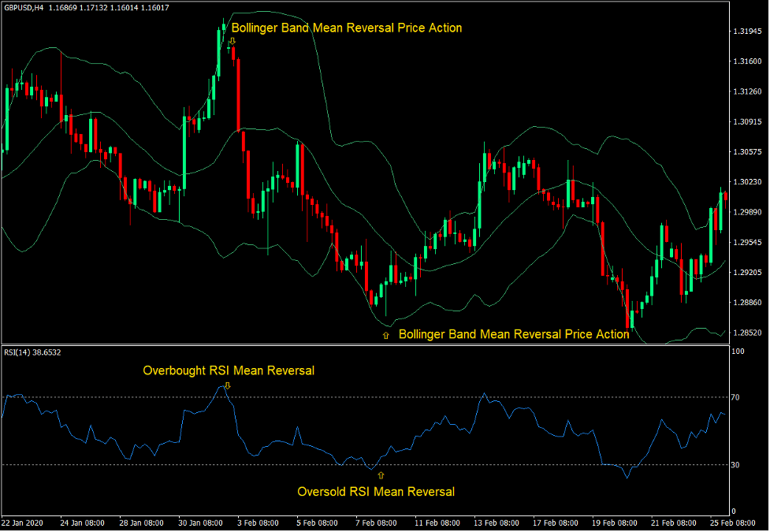This screenshot has height=532, width=770.
Task: Click the Overbought RSI Mean Reversal label
Action: click(x=228, y=370)
